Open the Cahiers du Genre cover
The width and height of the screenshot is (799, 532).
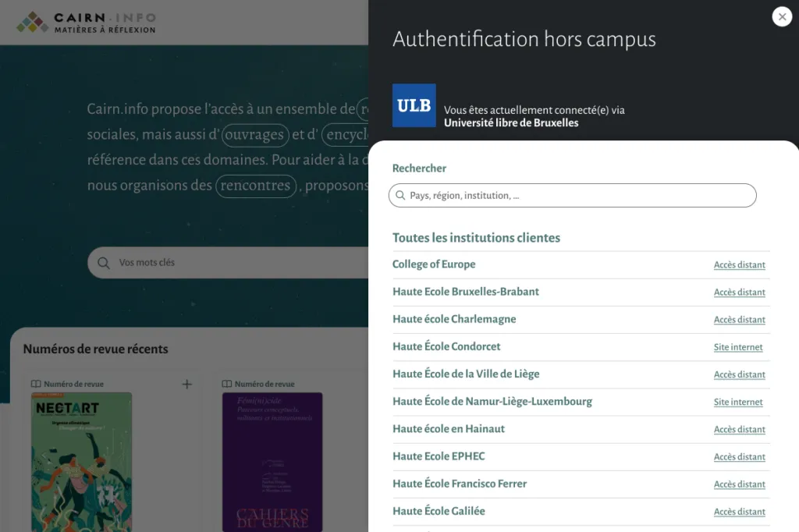272,462
